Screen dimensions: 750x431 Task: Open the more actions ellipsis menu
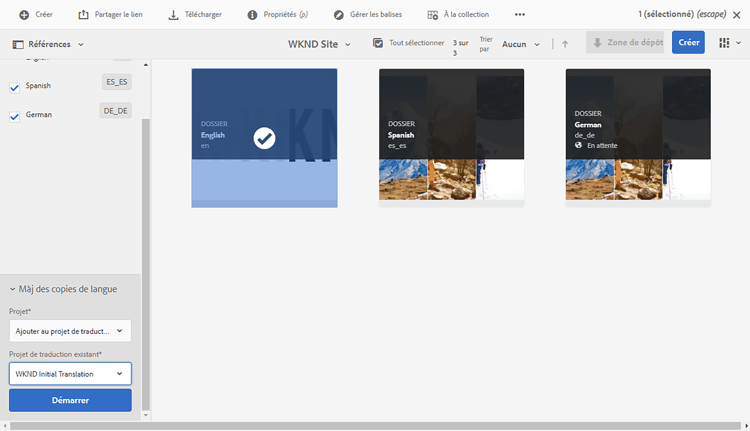pos(520,14)
